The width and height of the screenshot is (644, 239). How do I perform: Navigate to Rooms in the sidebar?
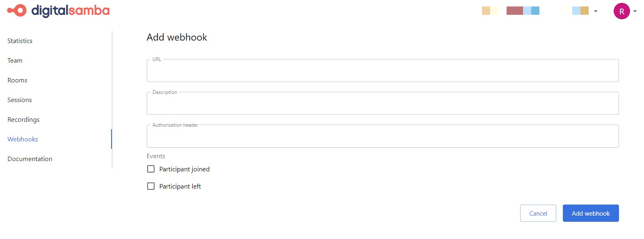(x=17, y=80)
